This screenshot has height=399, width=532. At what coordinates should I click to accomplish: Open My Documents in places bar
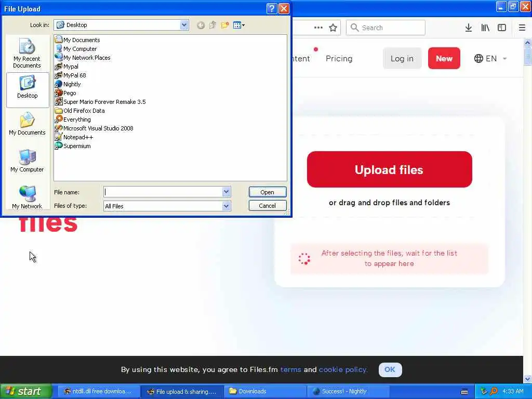27,124
